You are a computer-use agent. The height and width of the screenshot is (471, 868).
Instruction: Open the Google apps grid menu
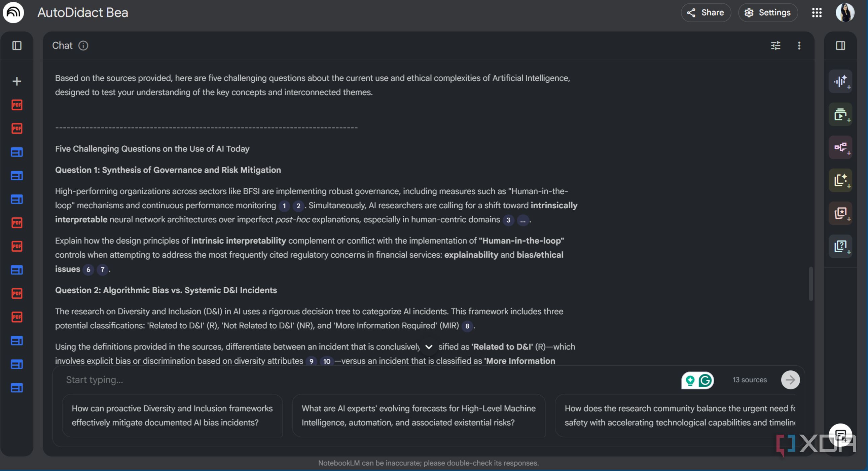point(817,13)
